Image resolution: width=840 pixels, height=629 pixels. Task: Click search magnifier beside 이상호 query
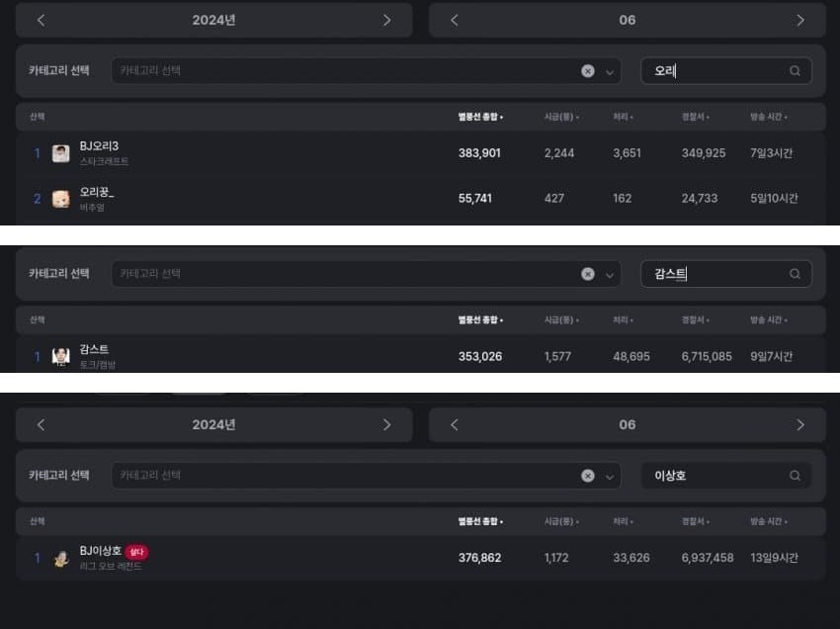pyautogui.click(x=795, y=476)
